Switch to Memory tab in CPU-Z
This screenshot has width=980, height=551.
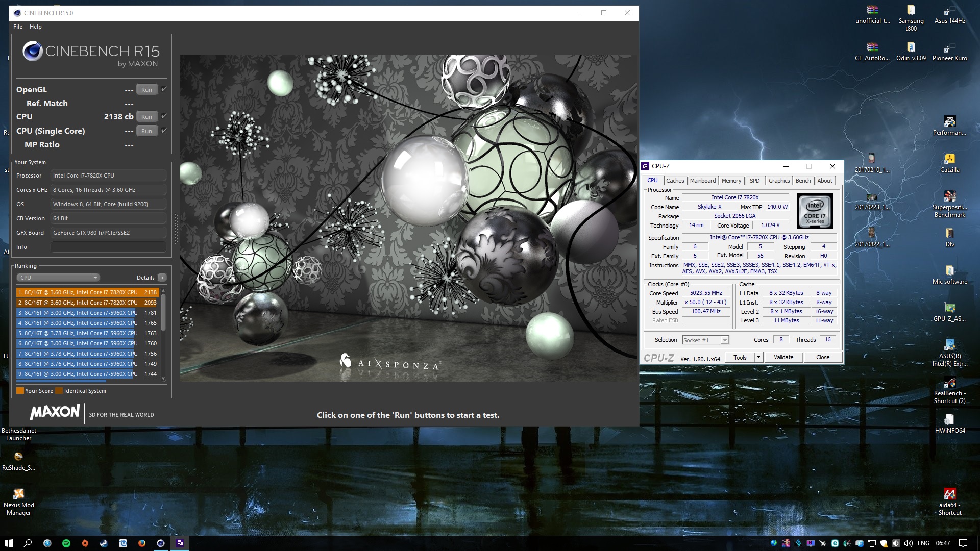(x=731, y=181)
